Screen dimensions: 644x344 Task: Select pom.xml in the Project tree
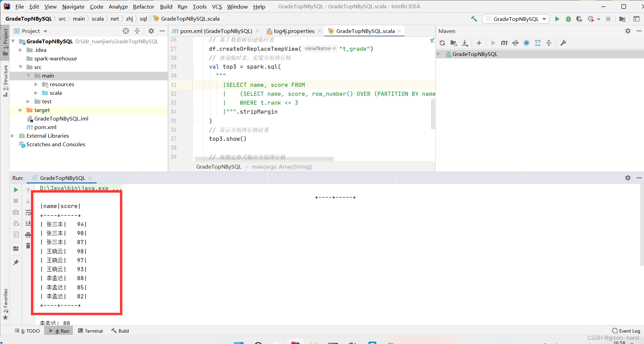[x=45, y=127]
